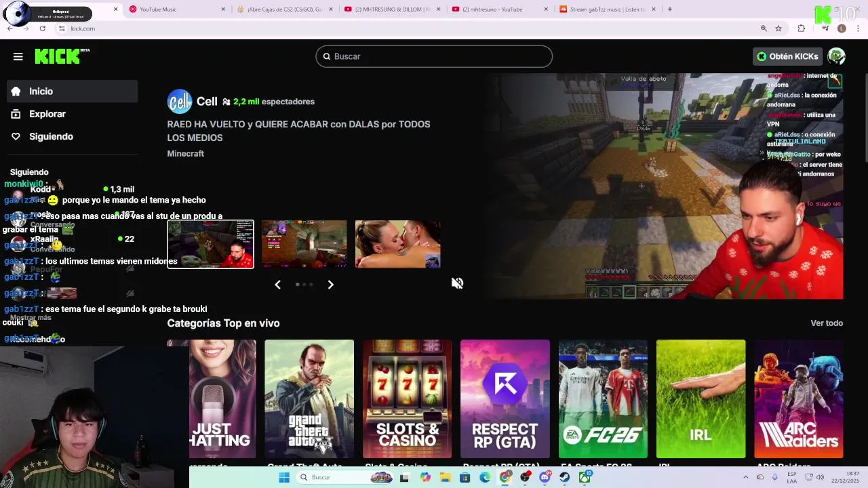Bookmark this page with star icon

tap(778, 28)
